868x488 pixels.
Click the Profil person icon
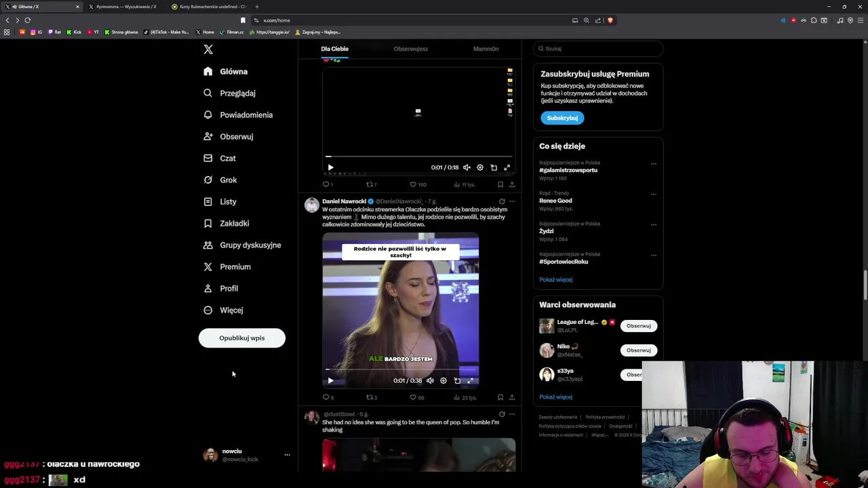(208, 288)
